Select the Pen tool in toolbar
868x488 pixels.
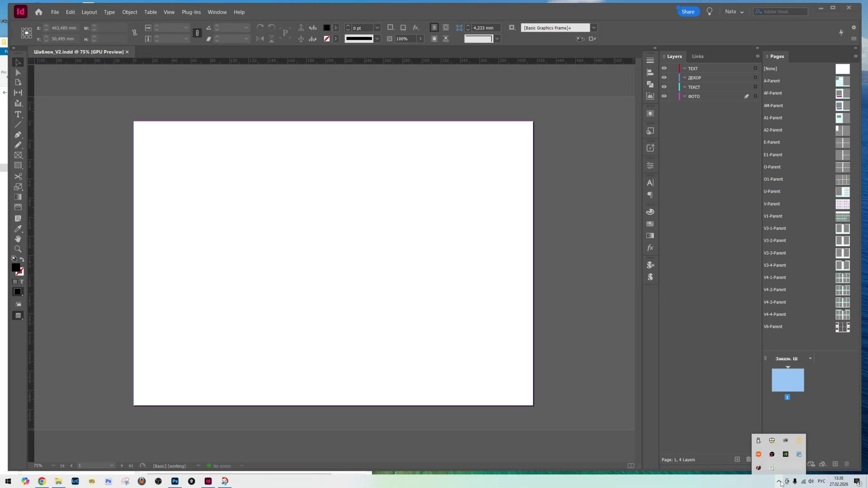click(18, 135)
